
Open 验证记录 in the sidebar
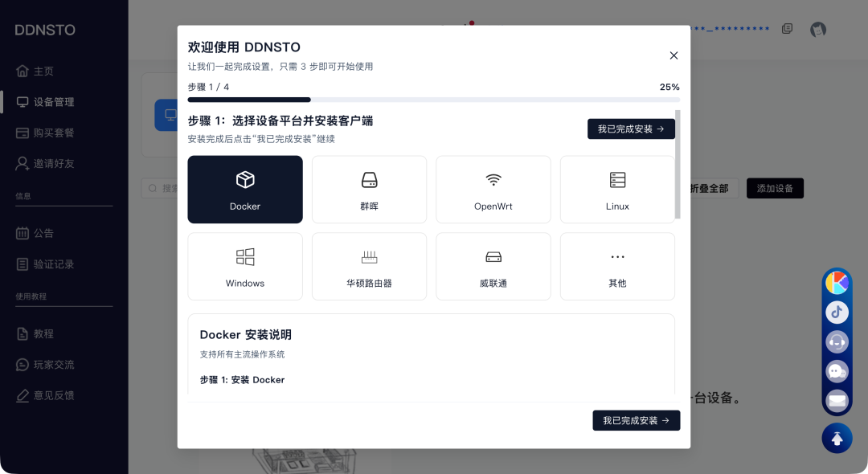tap(53, 264)
